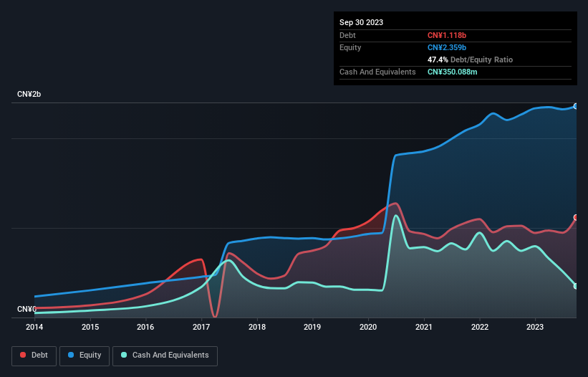The width and height of the screenshot is (588, 377).
Task: Click the CN¥1.118b debt value
Action: pyautogui.click(x=447, y=35)
